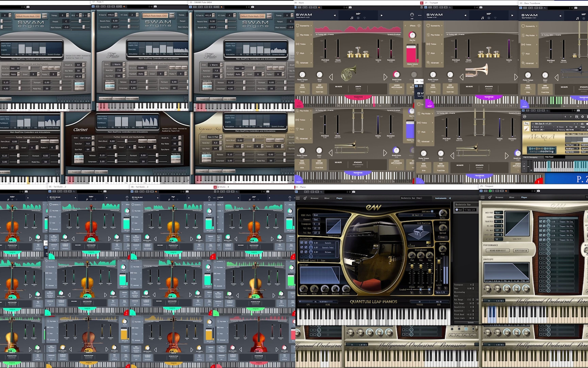Click REPETITION SIM button in Timpani window
This screenshot has width=588, height=368.
coord(521,250)
